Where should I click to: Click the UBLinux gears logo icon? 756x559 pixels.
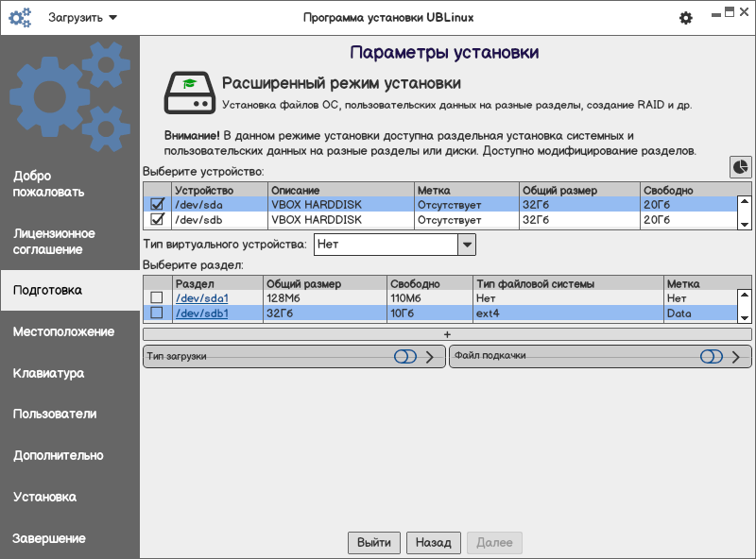click(x=20, y=18)
